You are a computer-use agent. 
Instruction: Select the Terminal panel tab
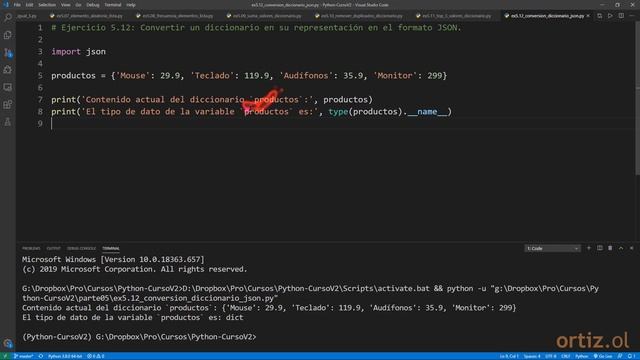click(x=111, y=248)
